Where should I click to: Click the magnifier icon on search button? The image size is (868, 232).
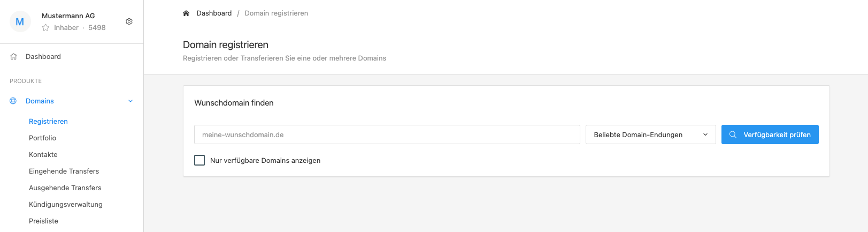coord(733,134)
